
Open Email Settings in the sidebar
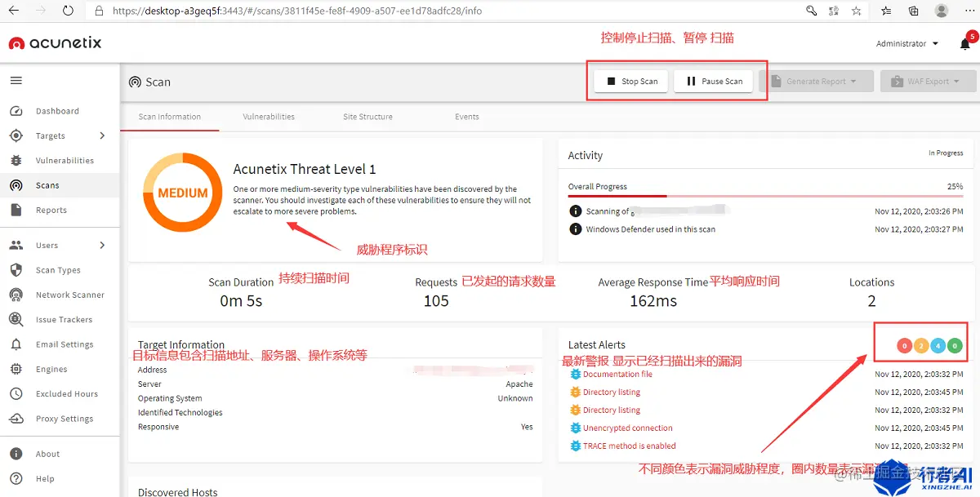click(x=65, y=344)
